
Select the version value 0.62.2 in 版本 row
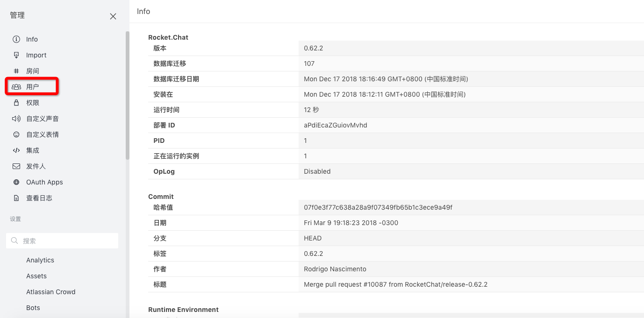click(x=314, y=48)
